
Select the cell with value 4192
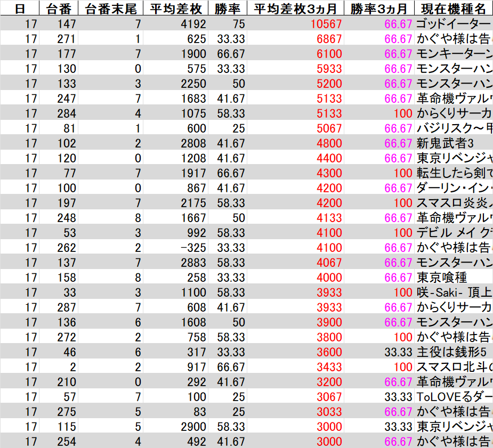[175, 24]
